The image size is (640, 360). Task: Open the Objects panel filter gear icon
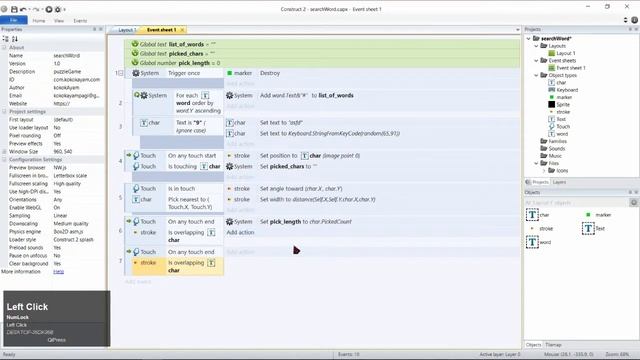[x=633, y=202]
